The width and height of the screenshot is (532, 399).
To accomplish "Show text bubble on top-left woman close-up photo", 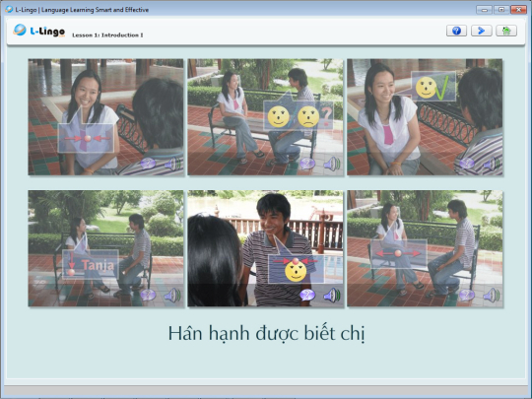I will [148, 164].
